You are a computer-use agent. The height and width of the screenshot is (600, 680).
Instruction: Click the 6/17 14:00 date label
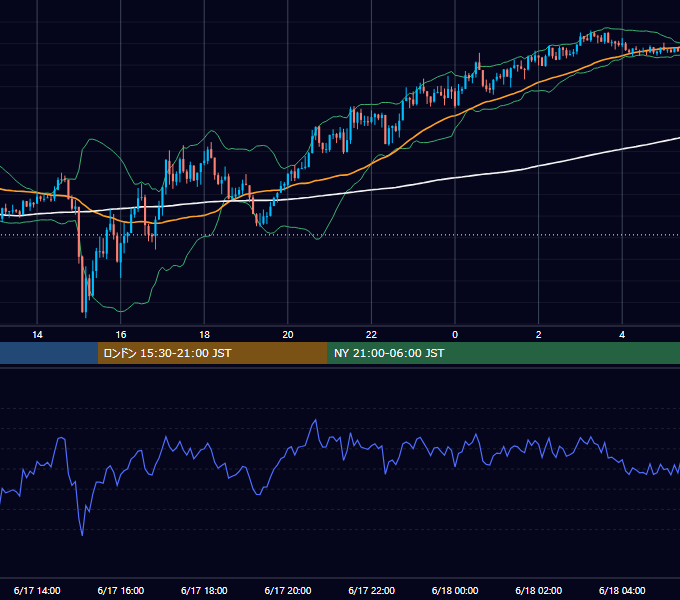pos(37,590)
